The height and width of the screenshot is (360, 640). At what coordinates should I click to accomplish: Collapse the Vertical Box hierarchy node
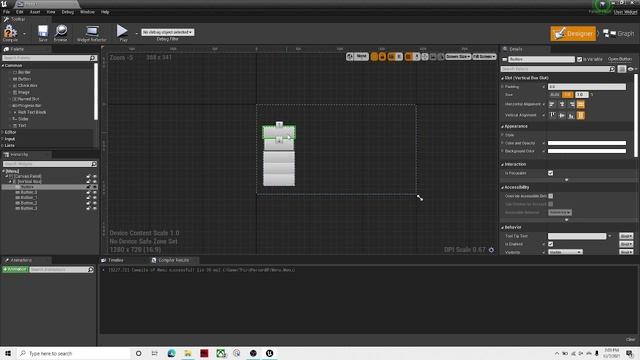[11, 181]
